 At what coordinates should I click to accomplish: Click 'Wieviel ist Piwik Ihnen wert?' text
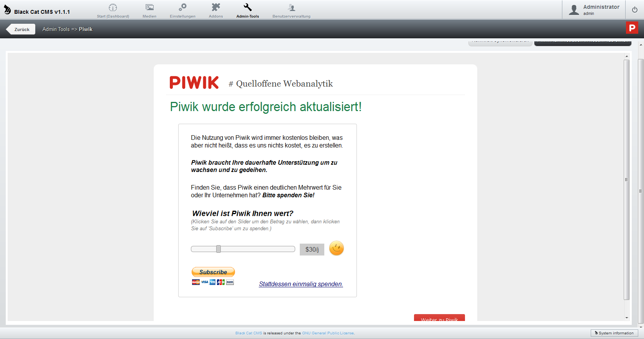[x=243, y=213]
